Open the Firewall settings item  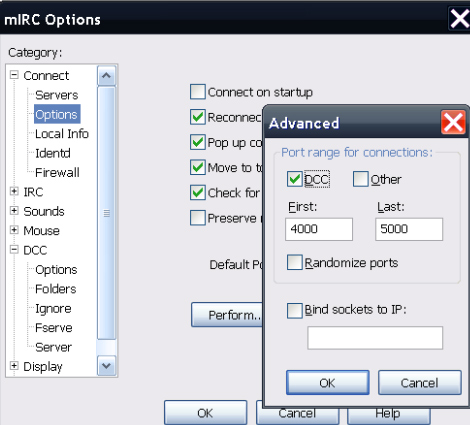(57, 173)
